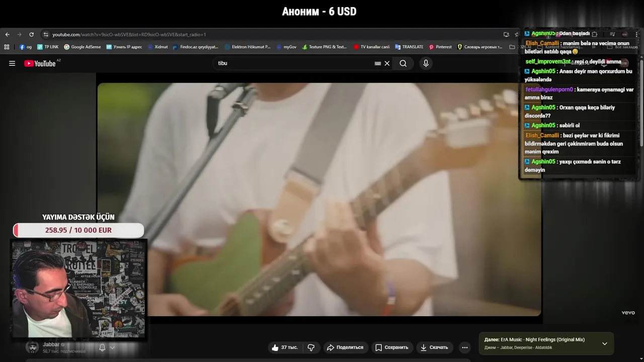Open the Facebook 'og' bookmark
The width and height of the screenshot is (644, 362).
pyautogui.click(x=25, y=47)
